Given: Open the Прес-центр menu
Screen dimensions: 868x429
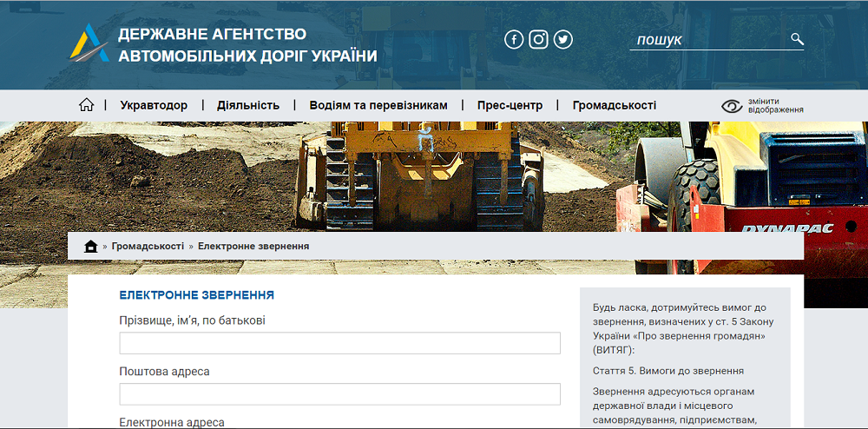Looking at the screenshot, I should coord(510,105).
